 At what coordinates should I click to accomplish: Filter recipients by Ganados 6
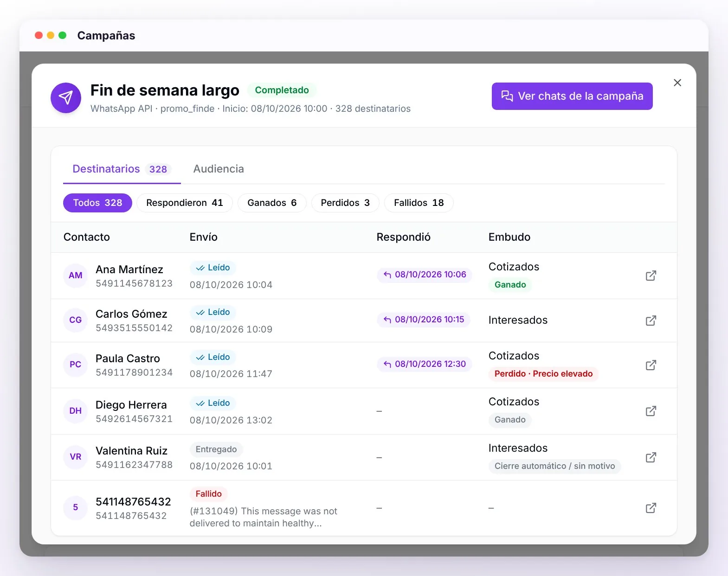272,203
